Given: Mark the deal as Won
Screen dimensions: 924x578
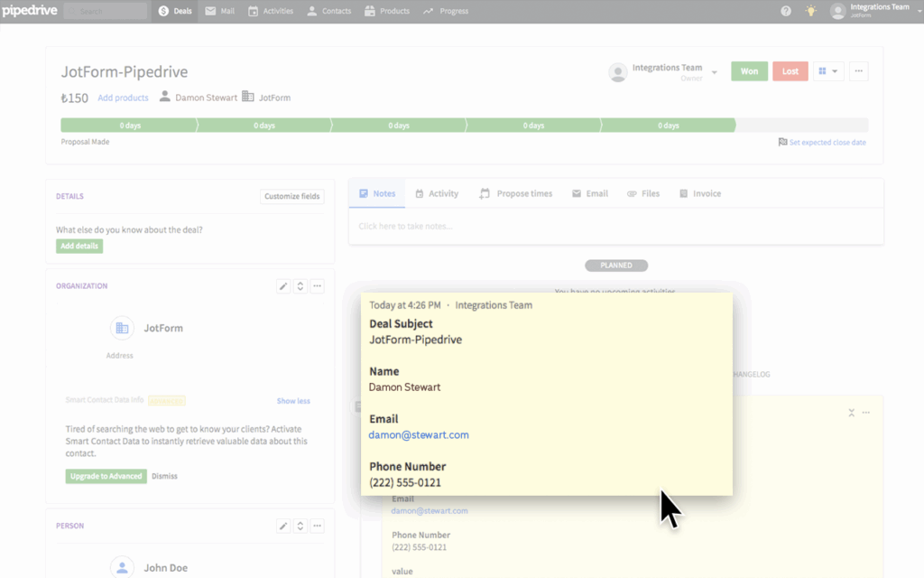Looking at the screenshot, I should (750, 71).
